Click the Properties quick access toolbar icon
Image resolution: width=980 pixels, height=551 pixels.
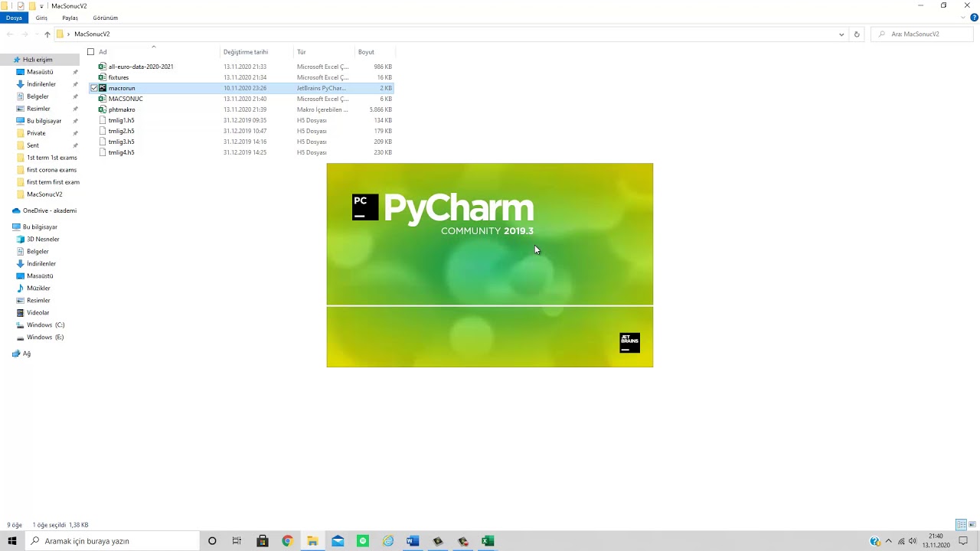point(21,6)
